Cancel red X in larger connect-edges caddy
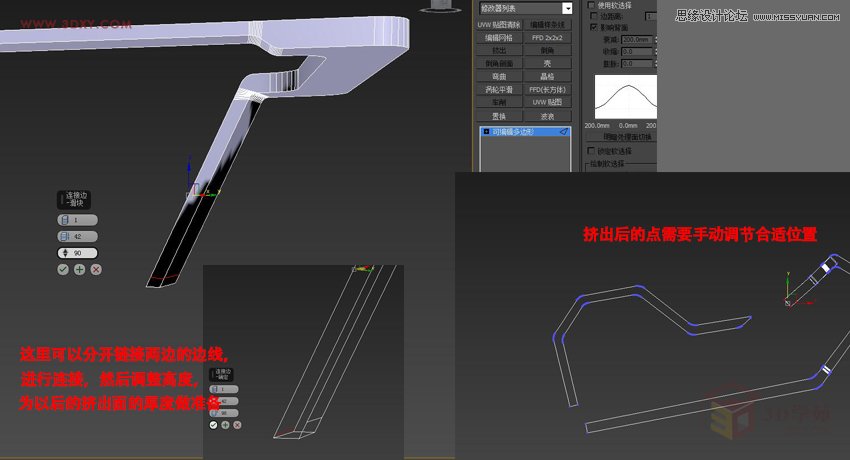 pyautogui.click(x=96, y=269)
